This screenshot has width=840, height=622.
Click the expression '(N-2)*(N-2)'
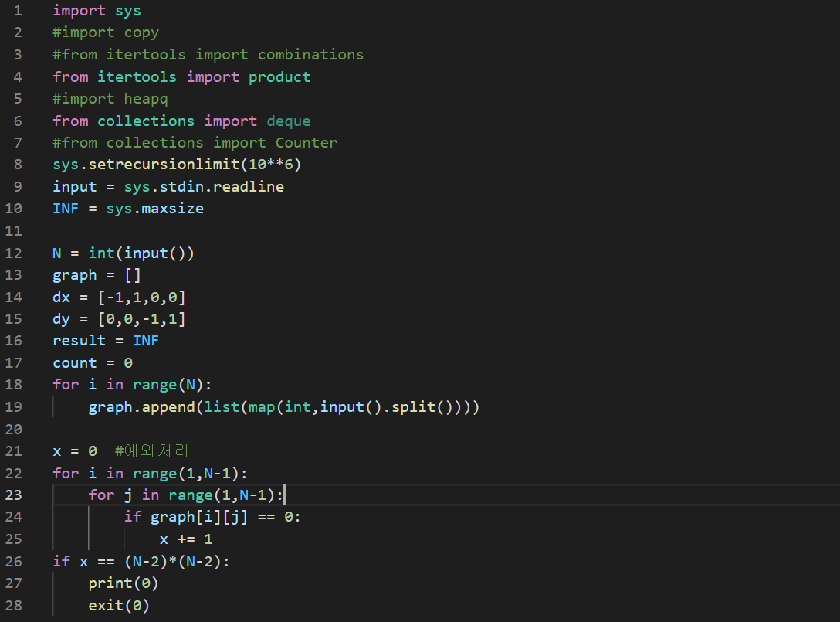pos(172,562)
